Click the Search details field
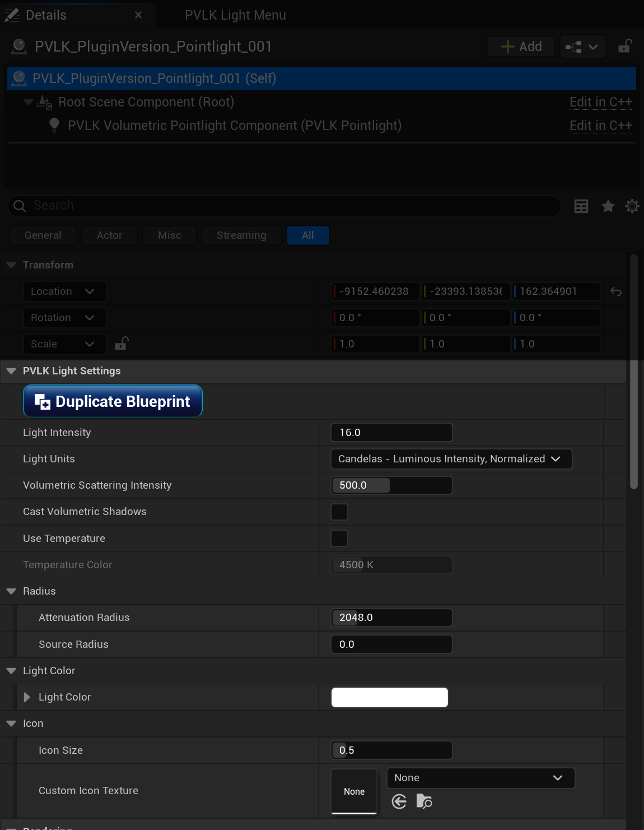This screenshot has width=644, height=830. pos(284,206)
